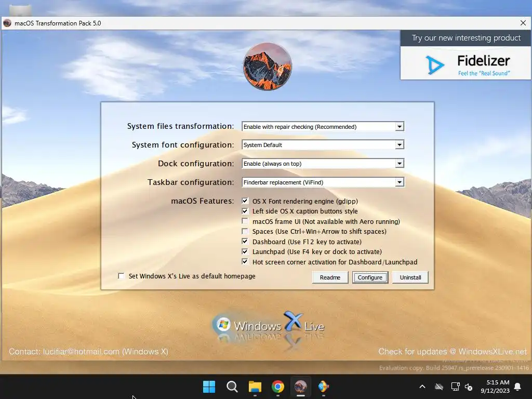The image size is (532, 399).
Task: Click Check for updates @ WindowsXLive.net
Action: coord(453,352)
